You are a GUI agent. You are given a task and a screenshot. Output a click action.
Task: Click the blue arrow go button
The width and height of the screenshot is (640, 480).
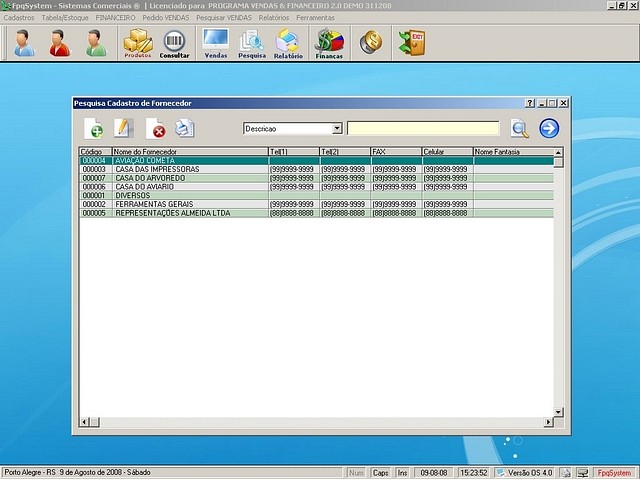point(549,128)
